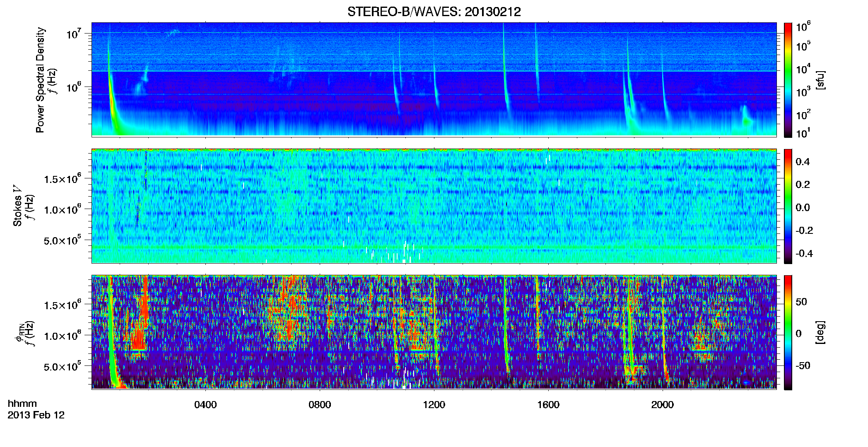Click the 10^7 tick label on top panel
The image size is (868, 447).
(x=75, y=33)
